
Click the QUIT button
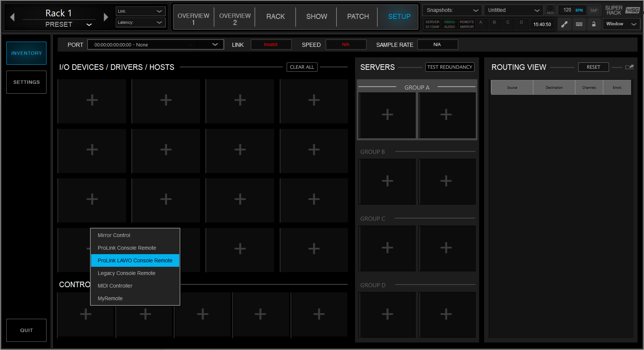pyautogui.click(x=26, y=330)
